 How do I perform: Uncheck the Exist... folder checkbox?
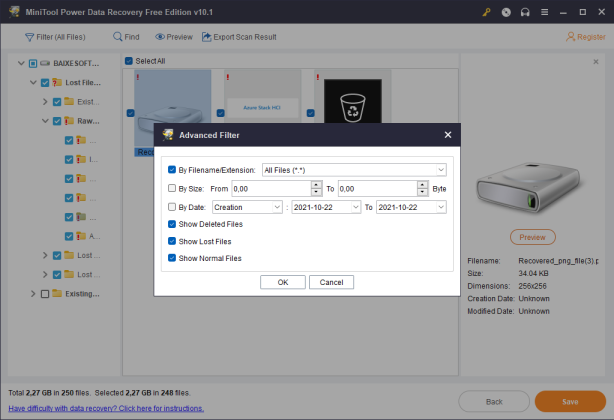click(57, 102)
